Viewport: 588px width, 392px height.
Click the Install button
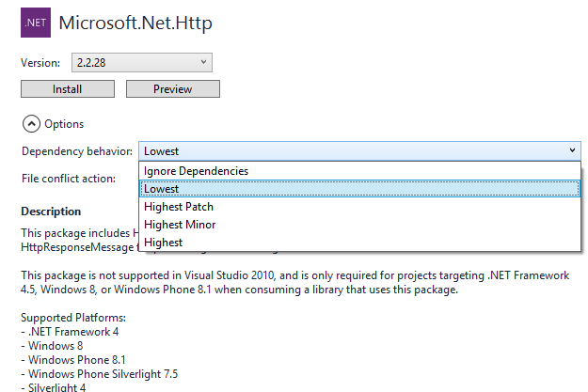click(68, 89)
